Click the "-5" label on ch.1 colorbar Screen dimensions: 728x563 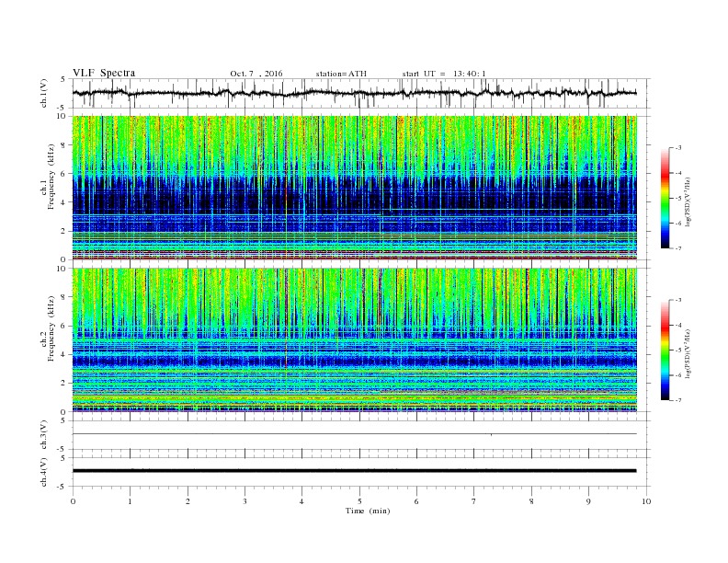677,199
